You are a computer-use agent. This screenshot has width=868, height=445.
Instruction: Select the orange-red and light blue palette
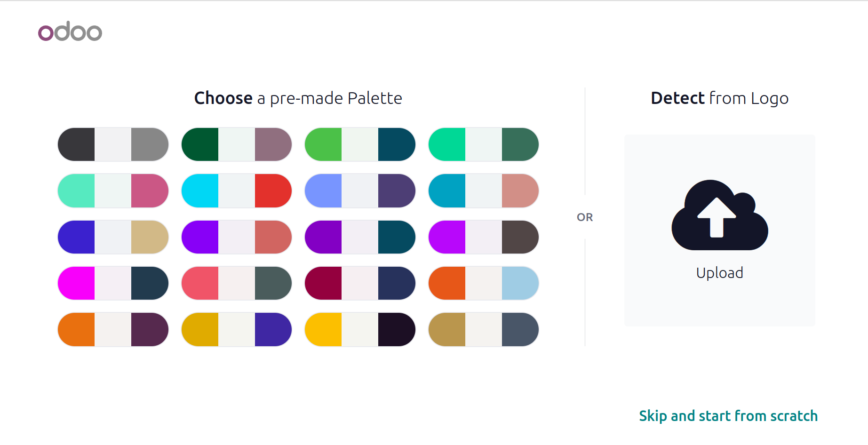tap(484, 283)
